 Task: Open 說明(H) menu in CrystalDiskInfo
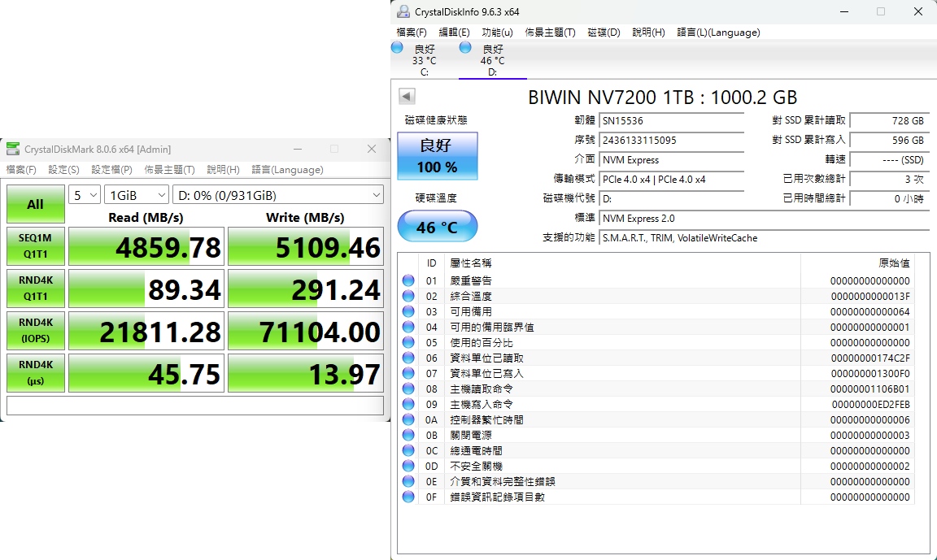click(649, 33)
